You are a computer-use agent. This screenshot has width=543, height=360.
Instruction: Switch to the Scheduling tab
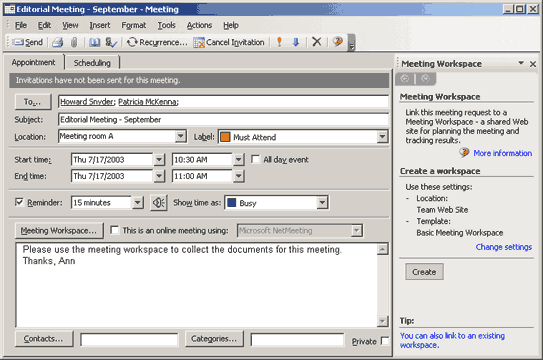pos(92,63)
